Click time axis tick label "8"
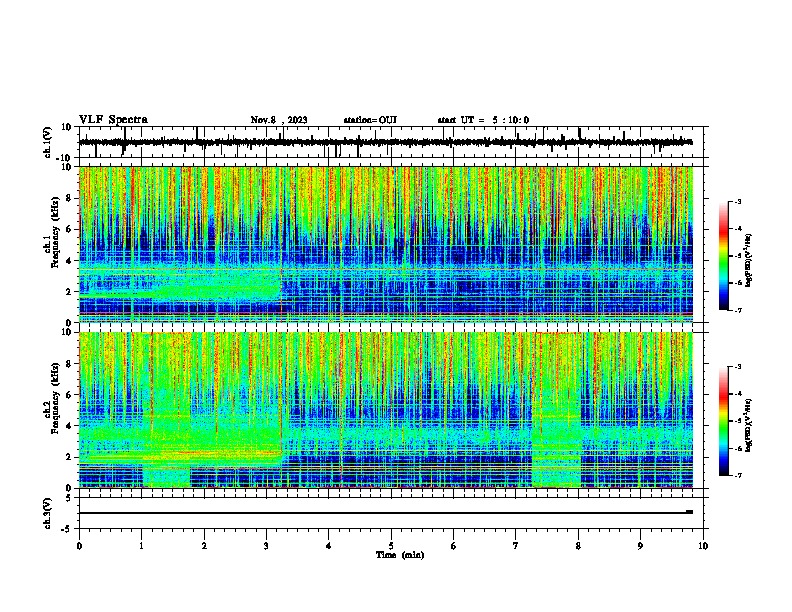792x612 pixels. [x=578, y=546]
